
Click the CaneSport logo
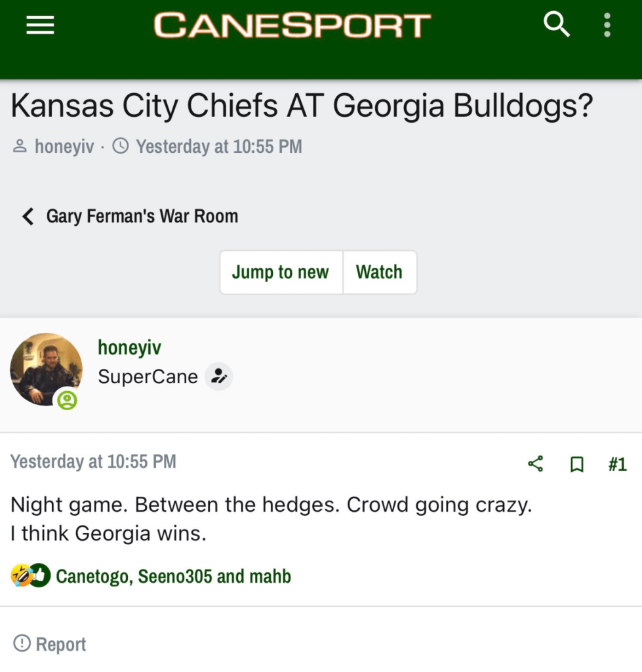point(292,26)
